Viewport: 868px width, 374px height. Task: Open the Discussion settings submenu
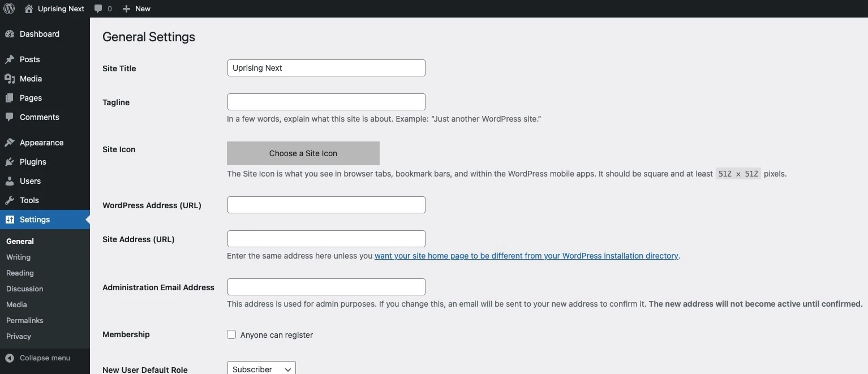pyautogui.click(x=25, y=289)
